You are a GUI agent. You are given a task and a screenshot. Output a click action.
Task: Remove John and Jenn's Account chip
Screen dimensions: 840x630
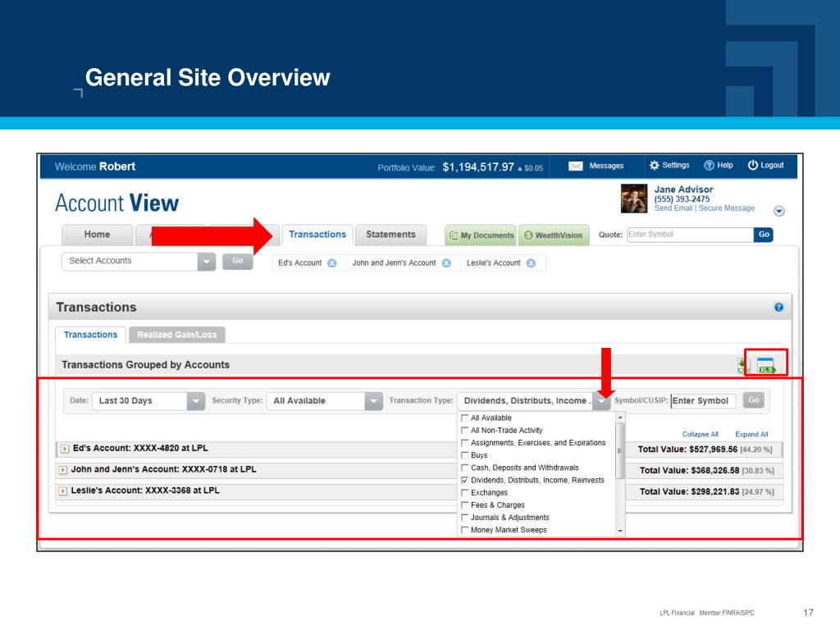[446, 263]
